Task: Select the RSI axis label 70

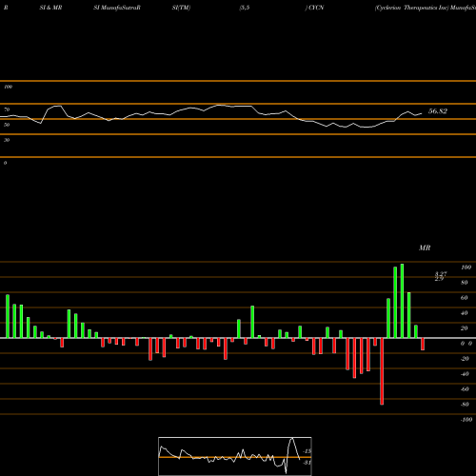Action: tap(7, 109)
